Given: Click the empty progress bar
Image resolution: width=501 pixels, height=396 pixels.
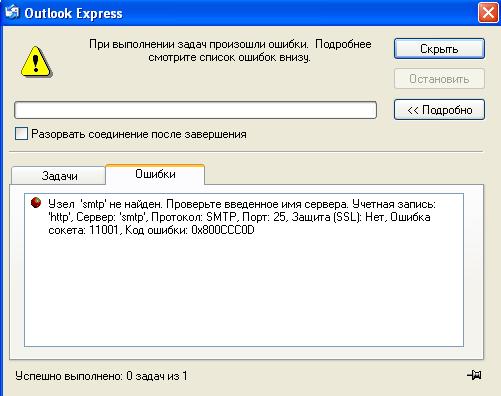Looking at the screenshot, I should click(195, 110).
